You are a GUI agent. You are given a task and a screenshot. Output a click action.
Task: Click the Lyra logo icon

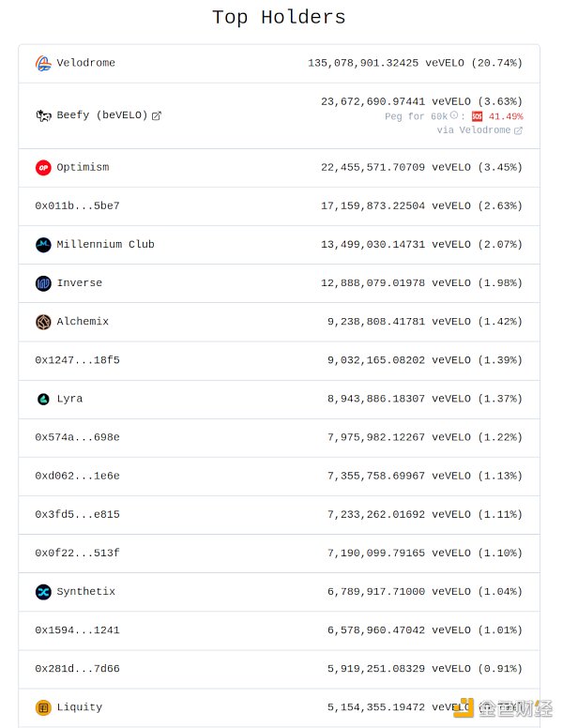click(43, 399)
